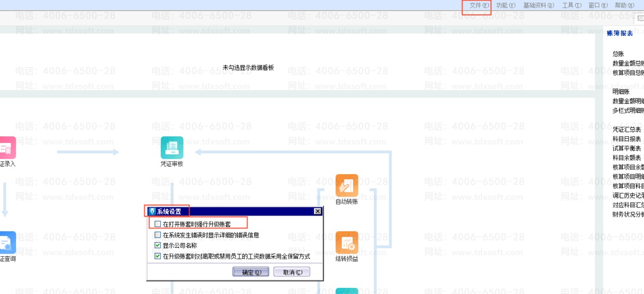Open the 试算平衡表 report link
Image resolution: width=644 pixels, height=294 pixels.
pyautogui.click(x=626, y=149)
